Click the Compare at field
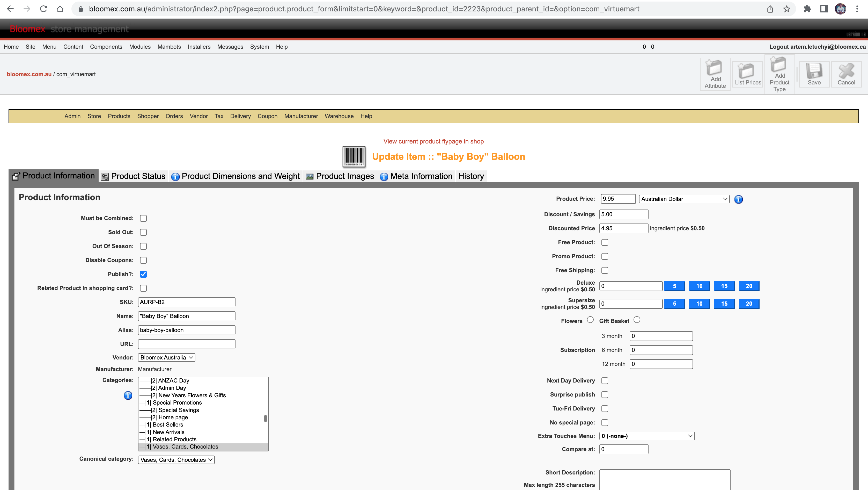The height and width of the screenshot is (490, 868). pyautogui.click(x=624, y=449)
